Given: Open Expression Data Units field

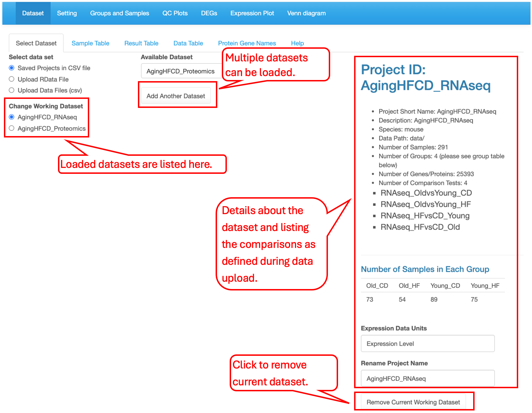Looking at the screenshot, I should click(x=428, y=343).
